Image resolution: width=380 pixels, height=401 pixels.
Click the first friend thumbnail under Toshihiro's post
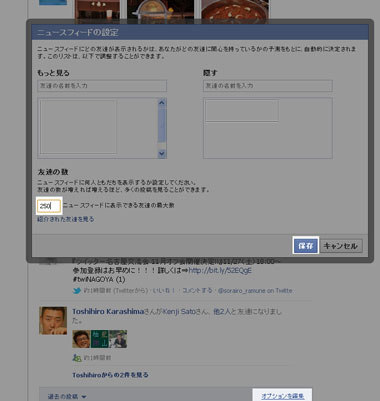(x=81, y=339)
